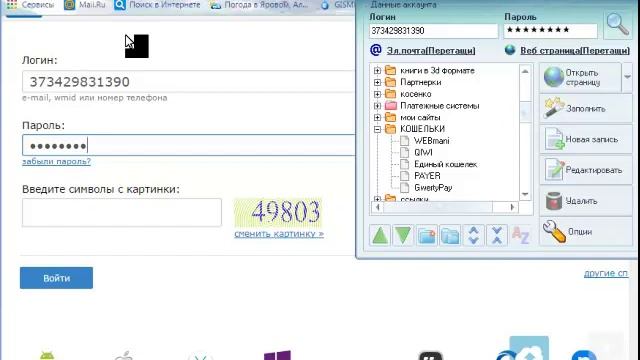Click the Пароль field in the account panel
This screenshot has height=360, width=640.
pos(551,31)
